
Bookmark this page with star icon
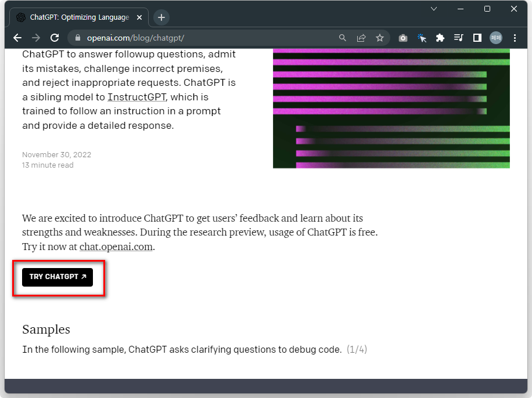[x=380, y=38]
